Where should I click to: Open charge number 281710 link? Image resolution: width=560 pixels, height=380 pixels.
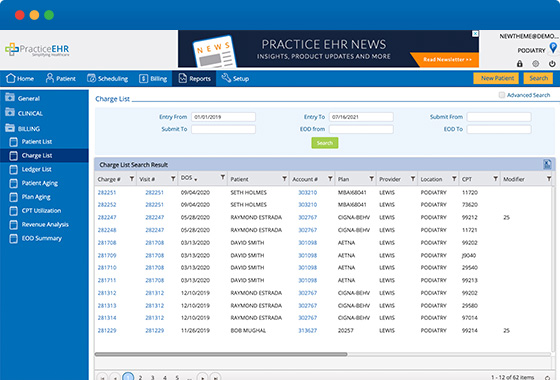click(107, 268)
